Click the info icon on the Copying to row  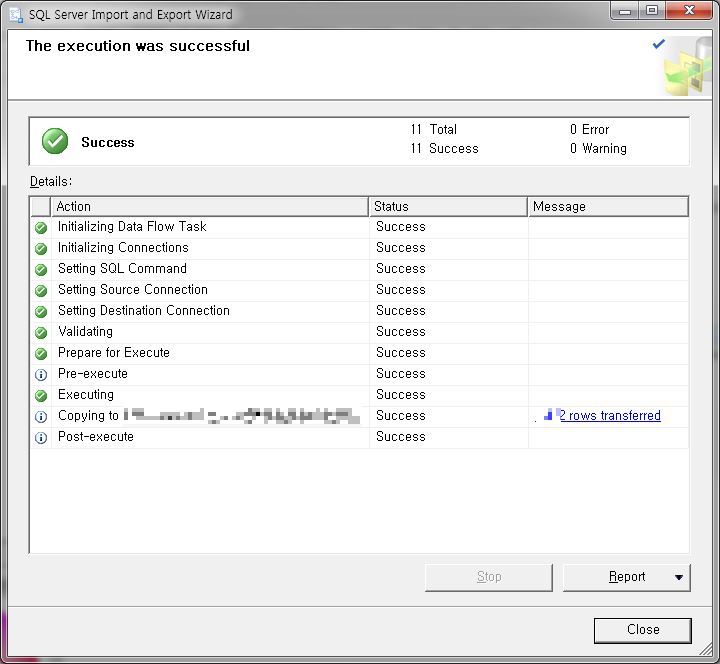pos(41,416)
